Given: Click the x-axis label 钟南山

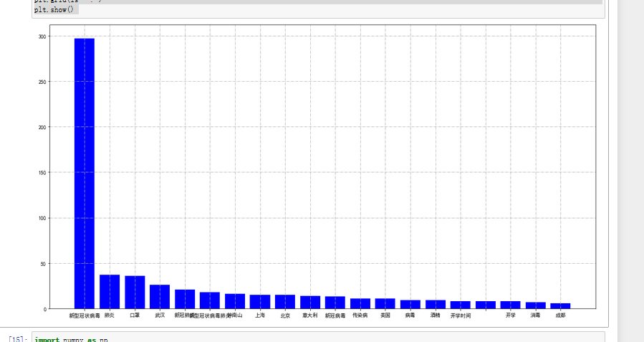Looking at the screenshot, I should [235, 315].
